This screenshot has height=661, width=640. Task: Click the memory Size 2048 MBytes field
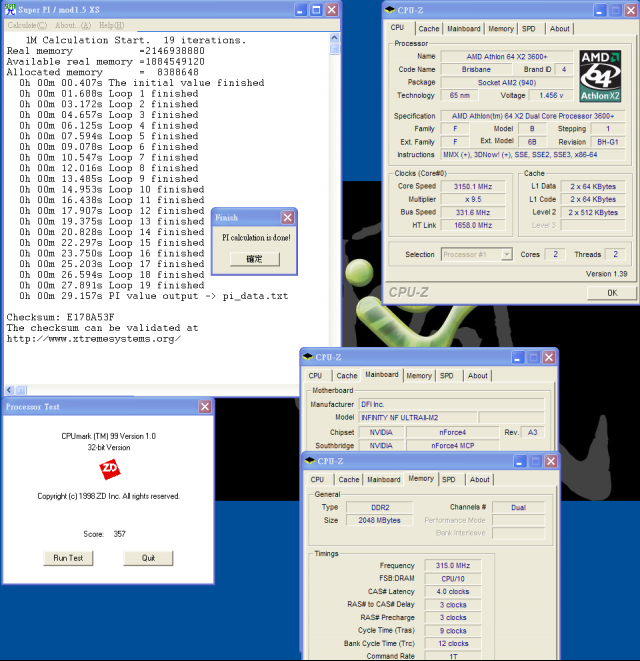point(379,520)
